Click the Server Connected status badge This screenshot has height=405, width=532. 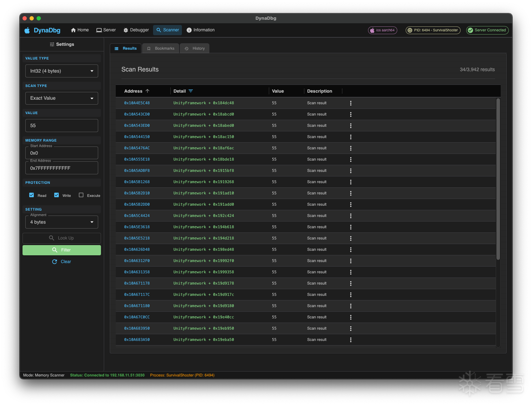tap(487, 30)
